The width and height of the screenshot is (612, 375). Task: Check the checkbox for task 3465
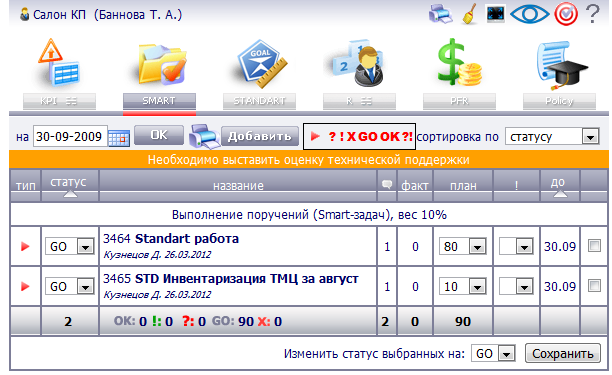(594, 286)
